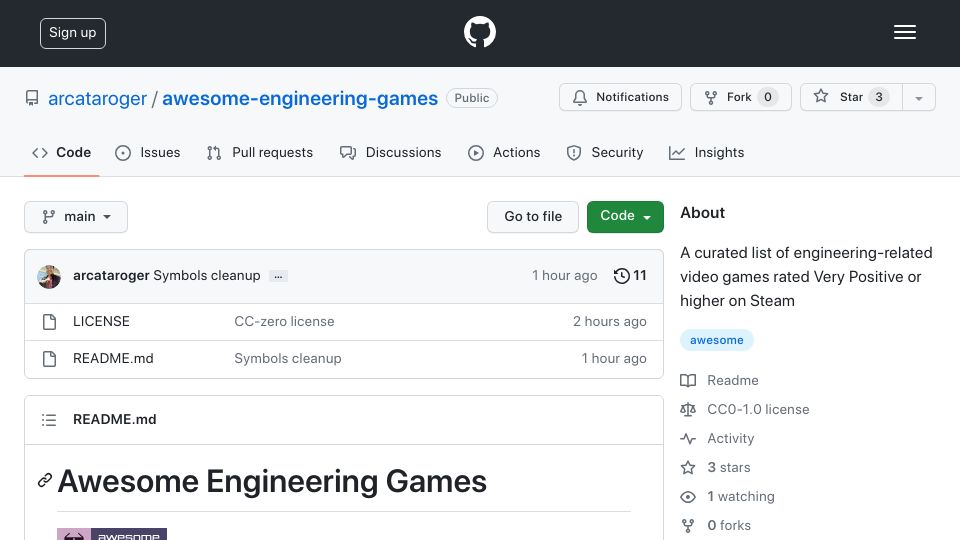Viewport: 960px width, 540px height.
Task: Open Symbols cleanup commit for README.md row
Action: 288,358
